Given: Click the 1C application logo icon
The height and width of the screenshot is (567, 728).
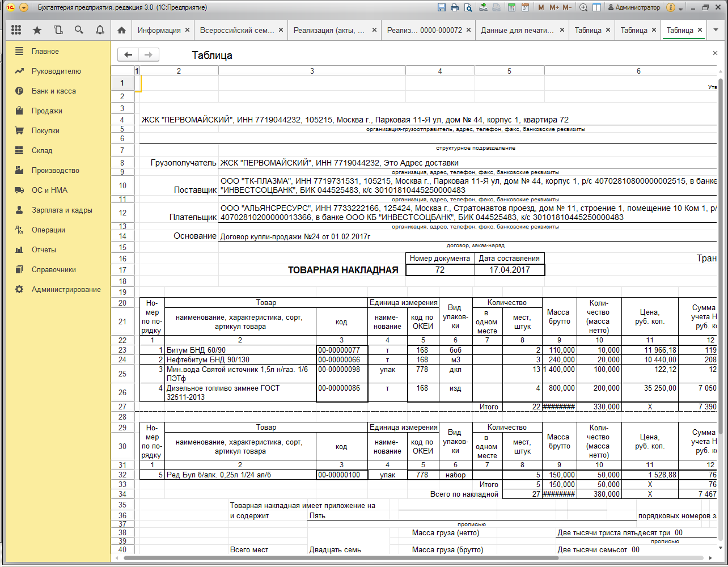Looking at the screenshot, I should tap(10, 7).
